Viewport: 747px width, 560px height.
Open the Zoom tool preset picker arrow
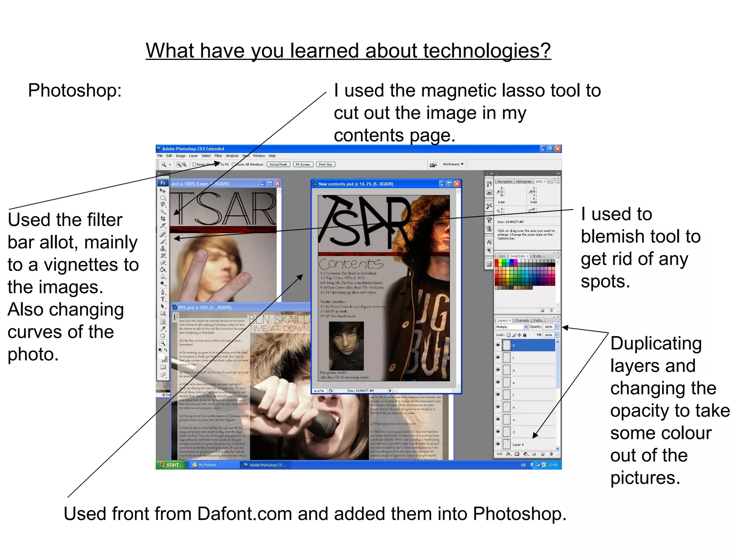(170, 165)
